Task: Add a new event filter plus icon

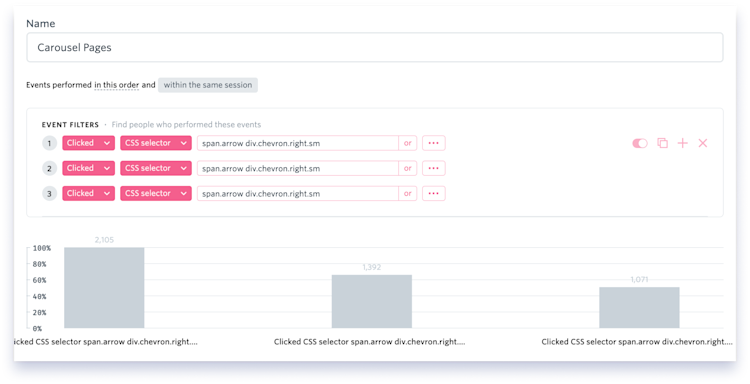Action: (683, 143)
